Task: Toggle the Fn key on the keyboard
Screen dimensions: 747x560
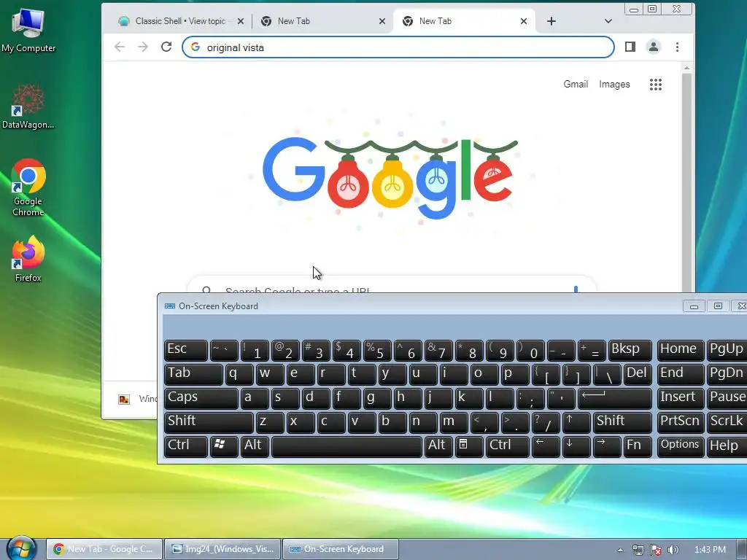Action: tap(638, 446)
